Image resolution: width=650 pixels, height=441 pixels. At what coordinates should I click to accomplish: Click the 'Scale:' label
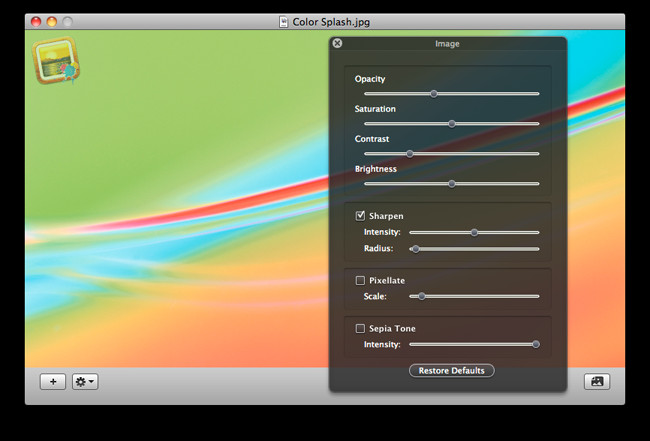375,296
